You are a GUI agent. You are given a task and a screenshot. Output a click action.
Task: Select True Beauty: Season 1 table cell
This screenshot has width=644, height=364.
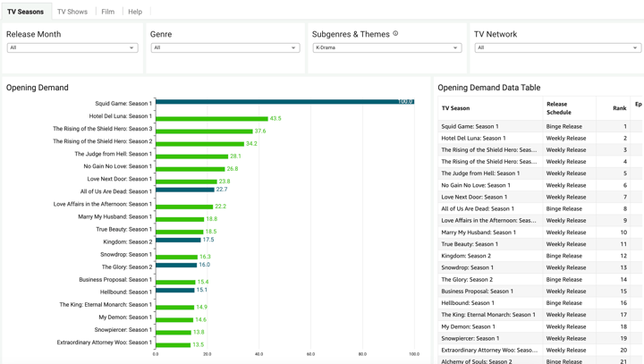(x=490, y=244)
